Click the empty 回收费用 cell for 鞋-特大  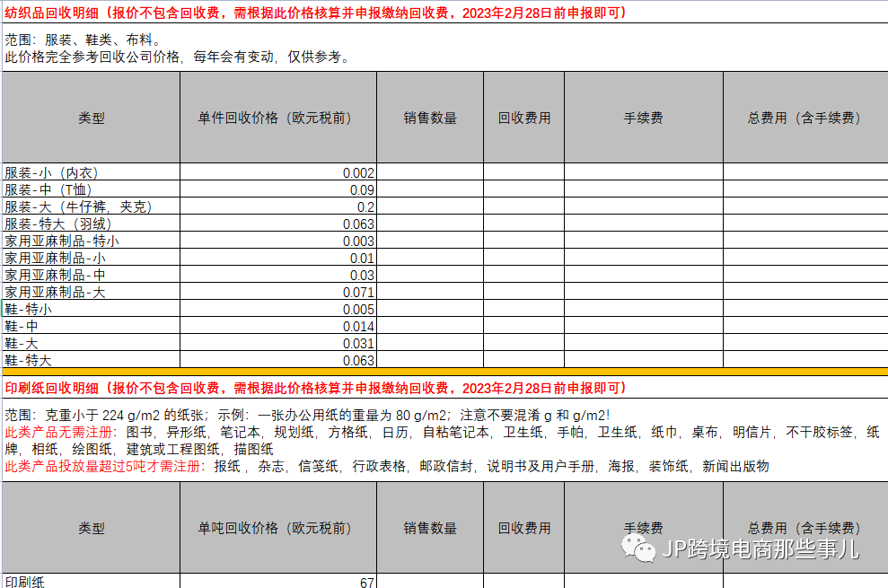click(x=523, y=359)
